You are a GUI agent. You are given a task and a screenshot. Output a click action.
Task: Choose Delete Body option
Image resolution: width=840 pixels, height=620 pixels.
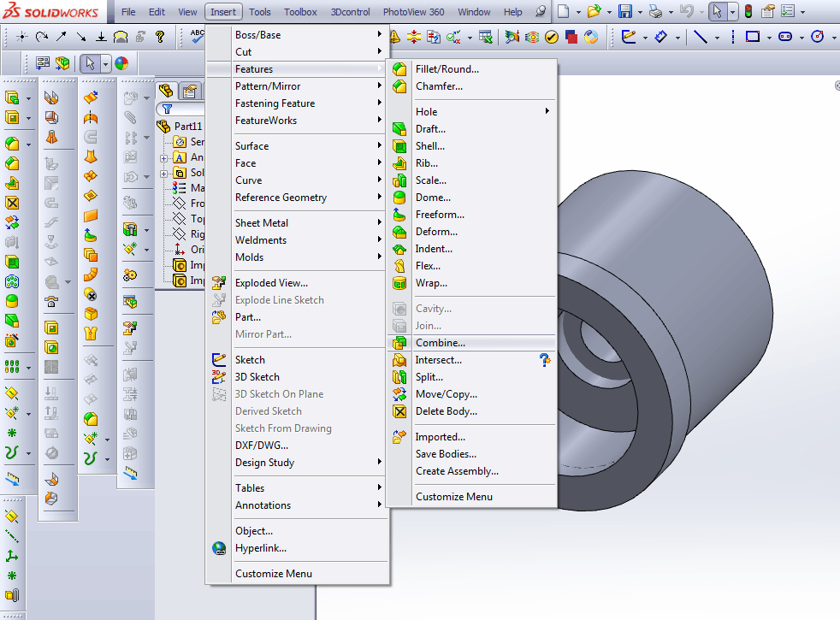click(x=447, y=411)
